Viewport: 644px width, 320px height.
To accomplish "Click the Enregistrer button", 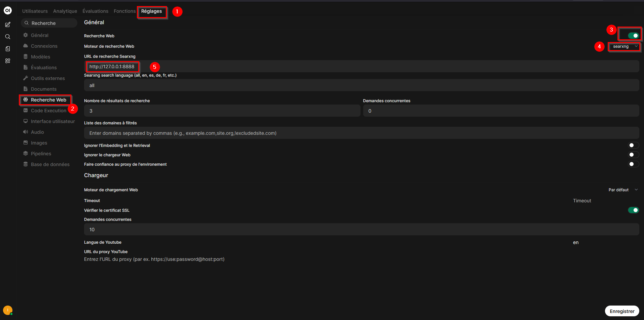I will (622, 311).
